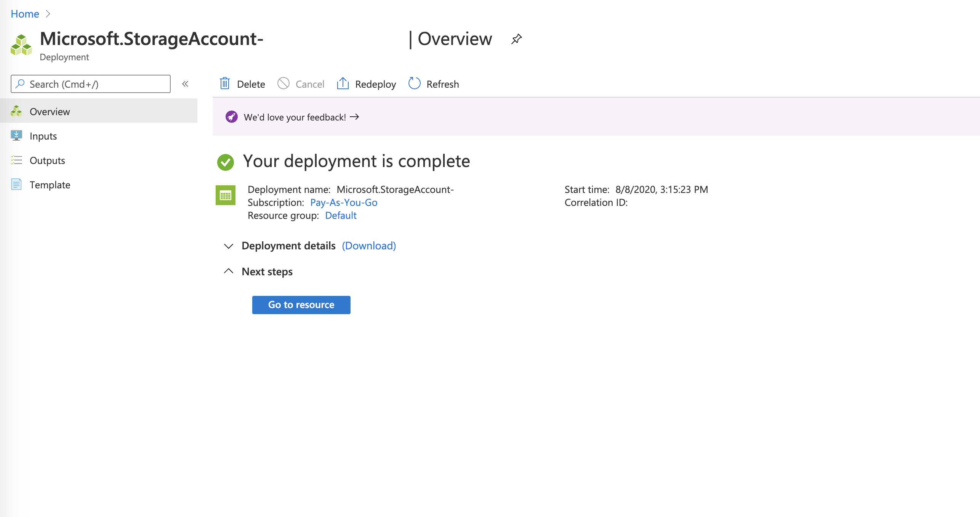980x517 pixels.
Task: Click the start time value 8/8/2020, 3:15:23 PM
Action: pos(662,189)
